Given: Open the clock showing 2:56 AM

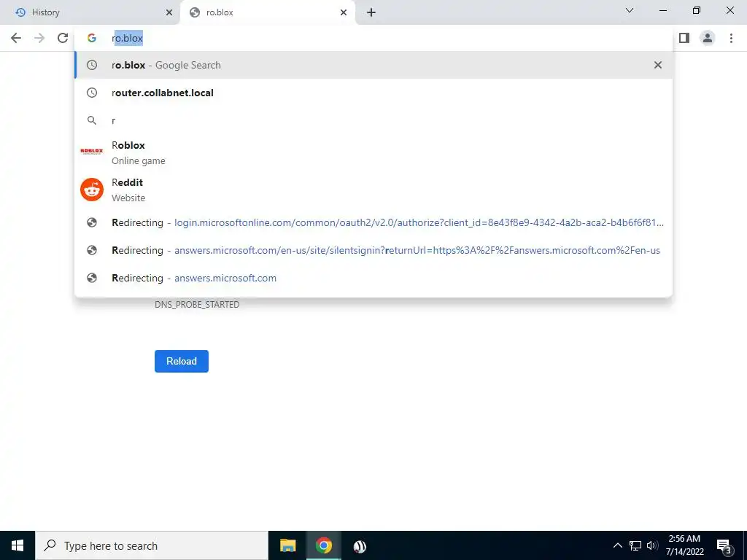Looking at the screenshot, I should [x=684, y=545].
